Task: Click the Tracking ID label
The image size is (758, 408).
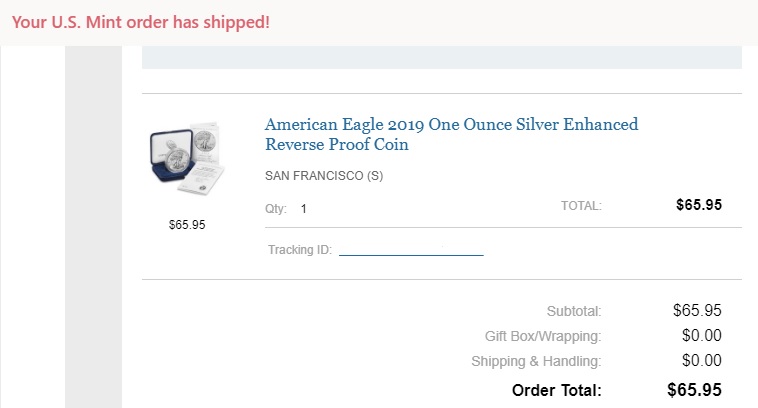Action: [300, 250]
